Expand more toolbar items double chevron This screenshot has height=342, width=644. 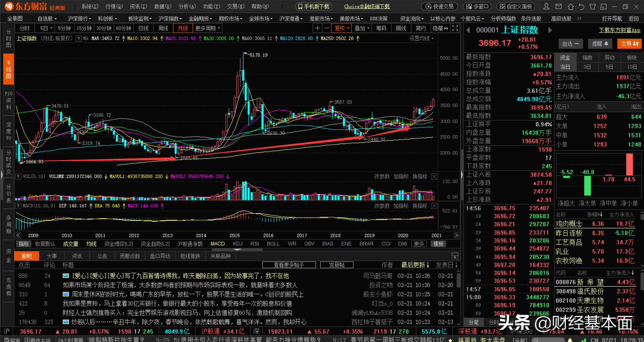point(579,18)
